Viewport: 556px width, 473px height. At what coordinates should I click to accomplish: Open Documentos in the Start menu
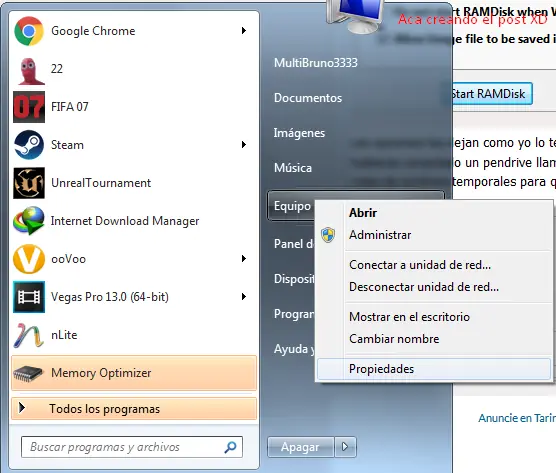(x=308, y=98)
